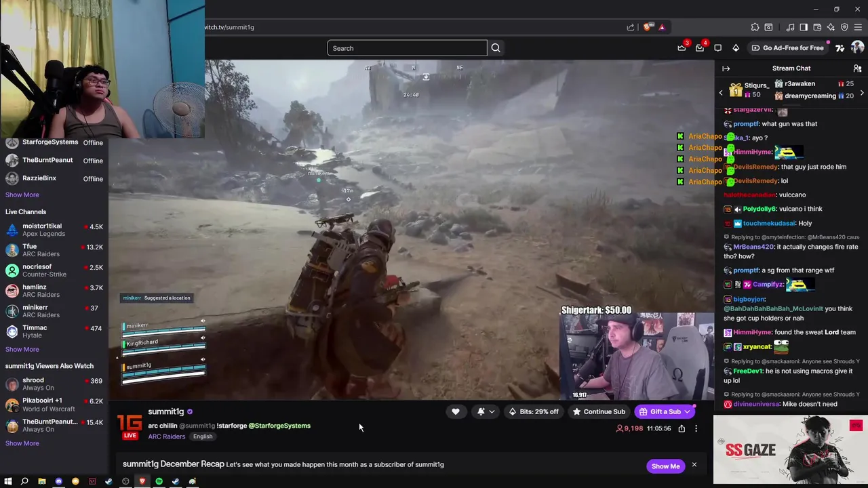Show more followed channels
The height and width of the screenshot is (488, 868).
[x=22, y=195]
